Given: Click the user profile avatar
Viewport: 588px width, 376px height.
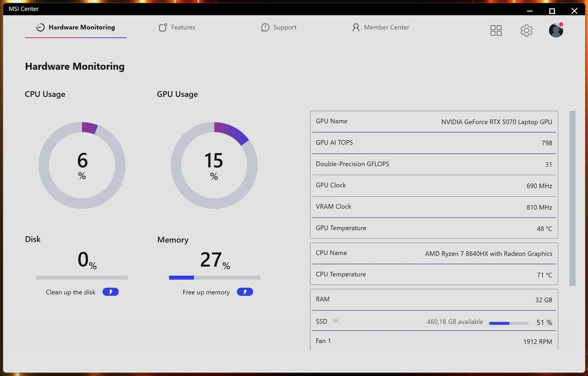Looking at the screenshot, I should tap(556, 30).
